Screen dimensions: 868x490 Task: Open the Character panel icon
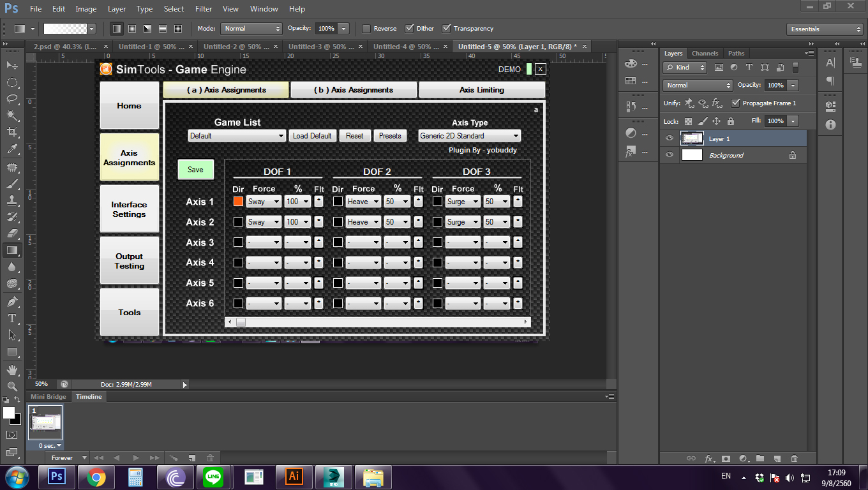click(x=830, y=63)
